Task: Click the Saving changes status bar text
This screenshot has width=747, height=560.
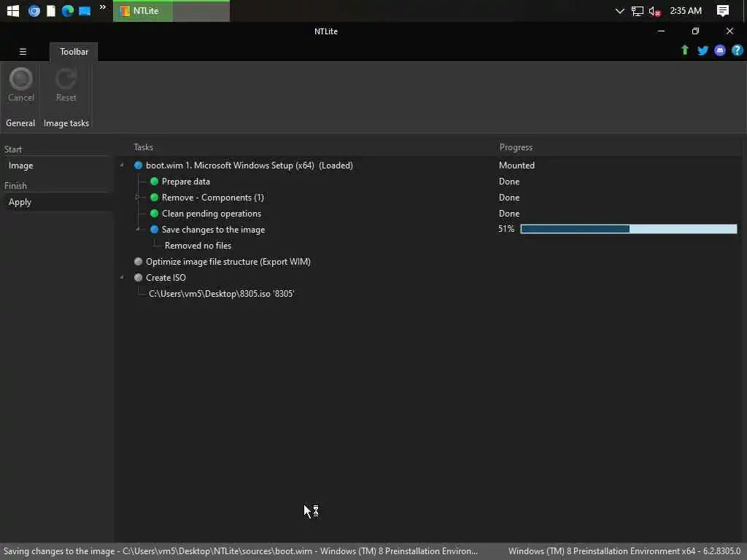Action: coord(241,551)
